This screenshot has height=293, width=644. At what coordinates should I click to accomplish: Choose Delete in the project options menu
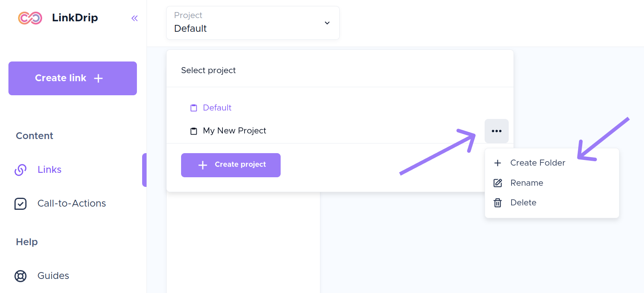(523, 203)
